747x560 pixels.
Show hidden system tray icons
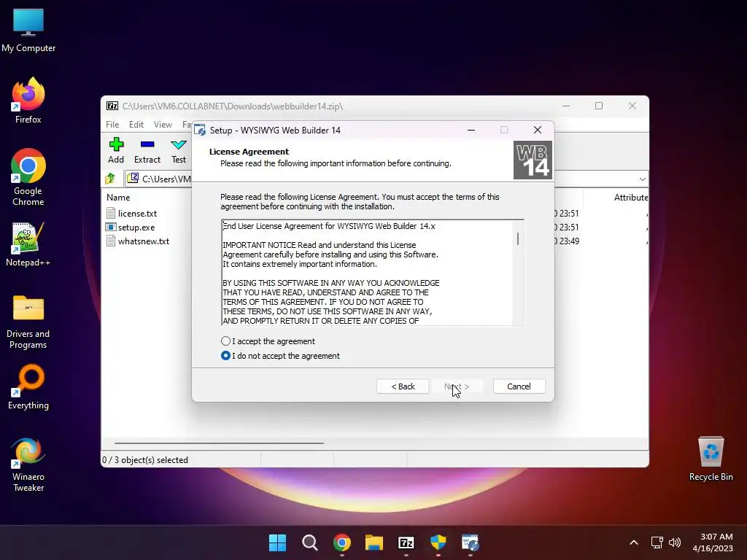tap(634, 542)
